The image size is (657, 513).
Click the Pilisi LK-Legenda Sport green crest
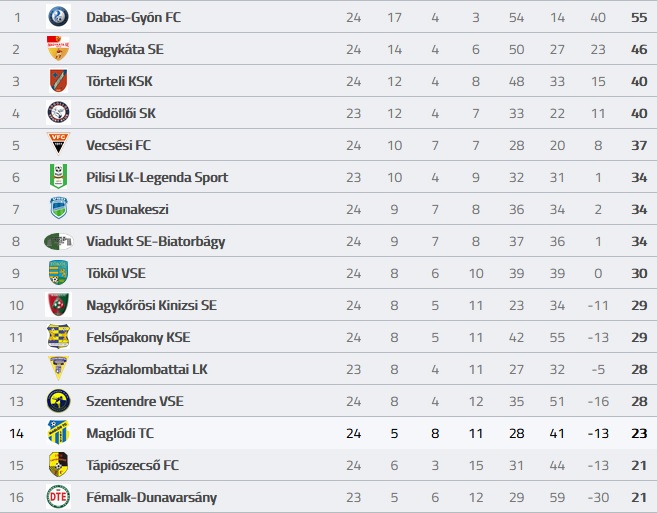coord(58,176)
